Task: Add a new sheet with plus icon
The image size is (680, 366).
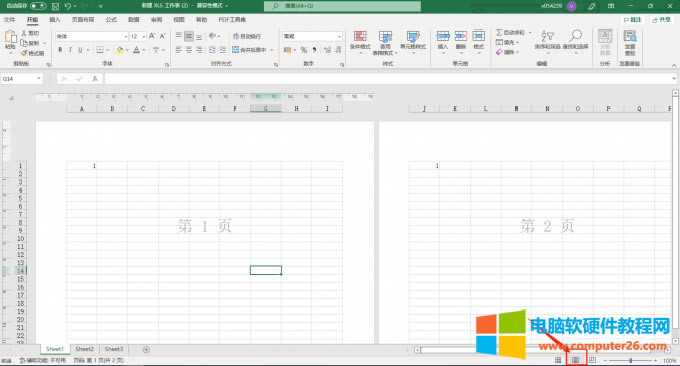Action: coord(146,350)
